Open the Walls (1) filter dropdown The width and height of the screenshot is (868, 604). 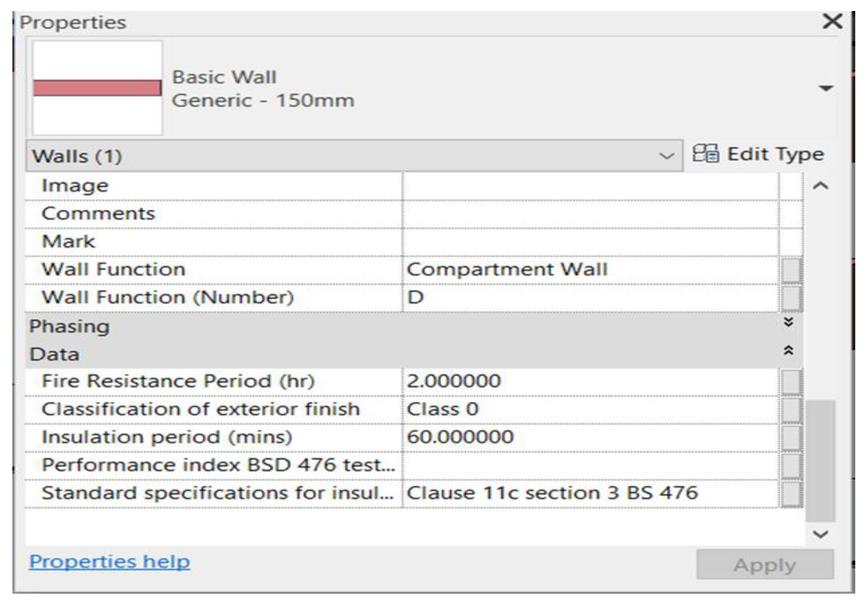coord(666,156)
